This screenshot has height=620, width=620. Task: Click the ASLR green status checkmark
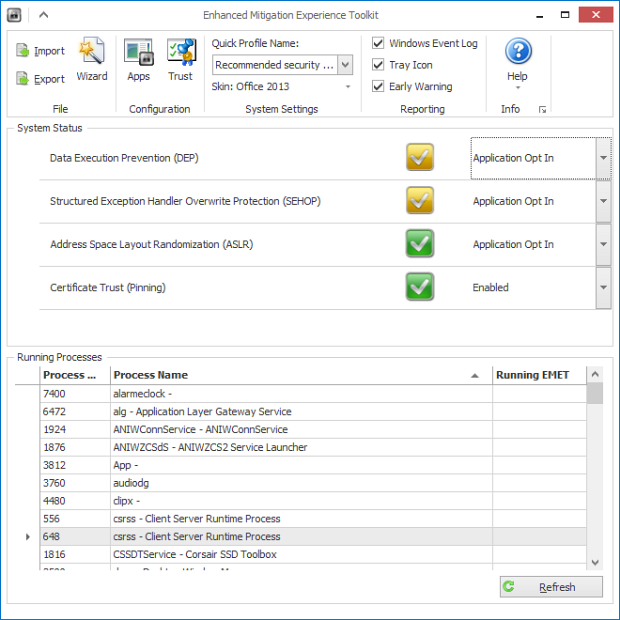point(420,244)
